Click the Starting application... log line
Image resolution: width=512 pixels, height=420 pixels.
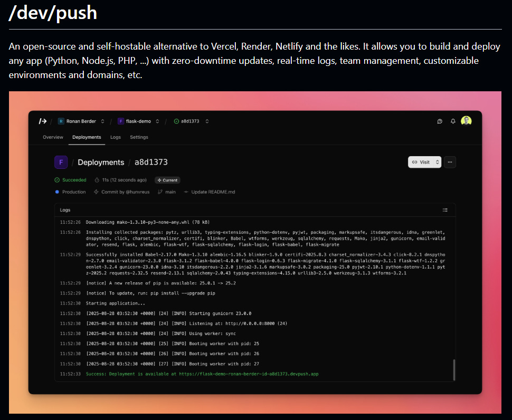(115, 303)
